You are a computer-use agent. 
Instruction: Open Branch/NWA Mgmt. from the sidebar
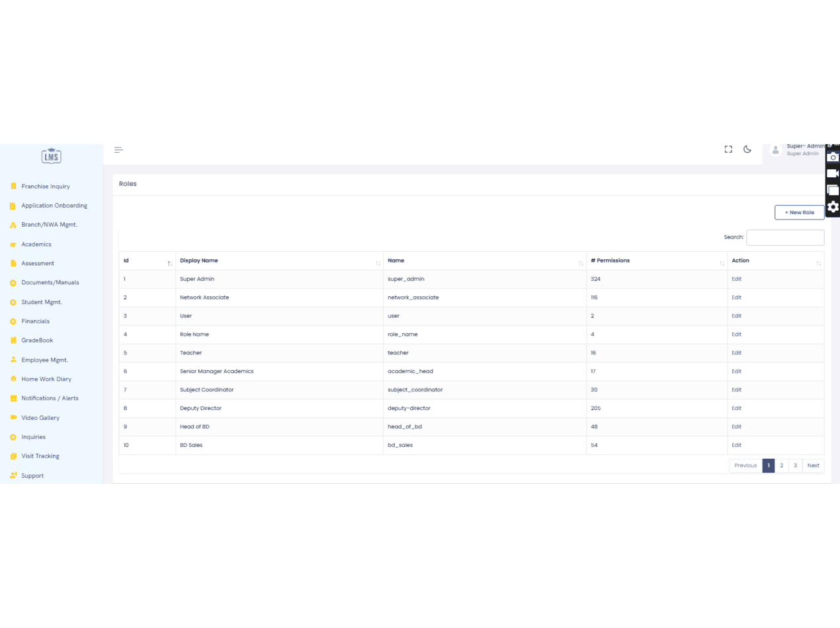(49, 225)
